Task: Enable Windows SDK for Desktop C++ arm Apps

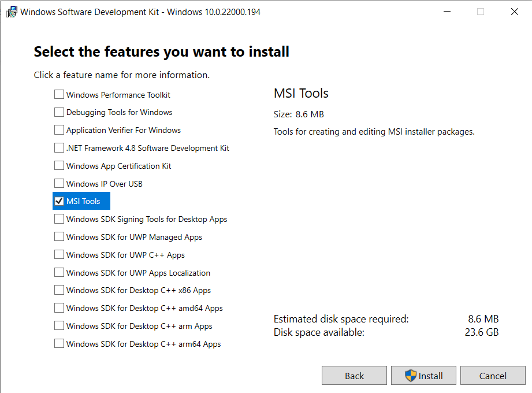Action: click(59, 326)
